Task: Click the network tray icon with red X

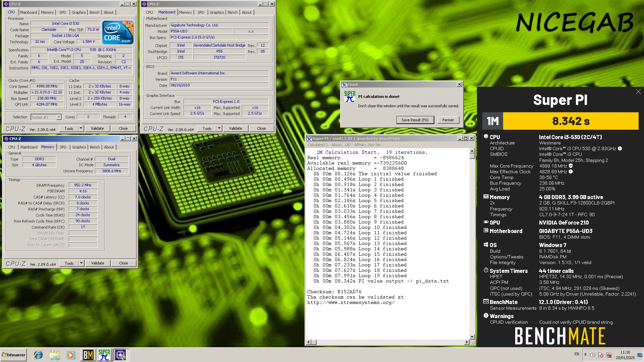Action: tap(609, 355)
